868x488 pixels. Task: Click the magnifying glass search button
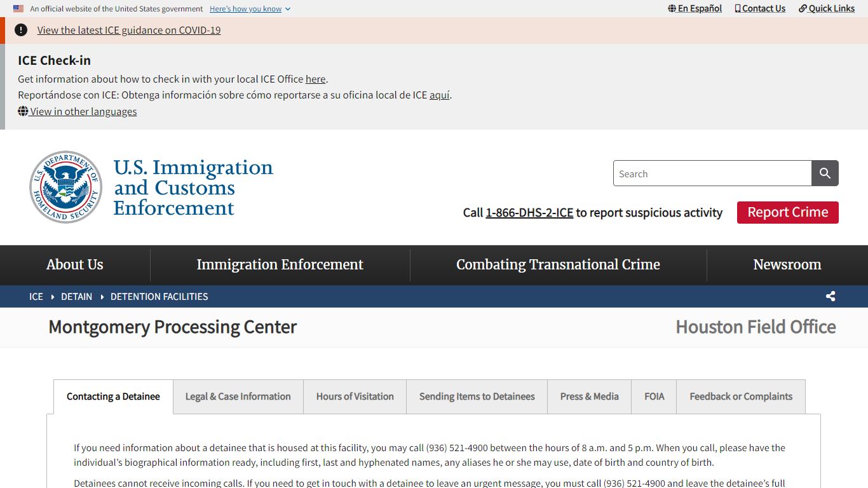pyautogui.click(x=825, y=173)
